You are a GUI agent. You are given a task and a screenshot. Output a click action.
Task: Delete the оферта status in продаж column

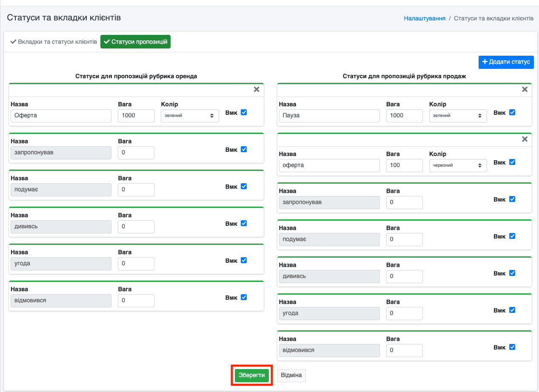pyautogui.click(x=525, y=139)
